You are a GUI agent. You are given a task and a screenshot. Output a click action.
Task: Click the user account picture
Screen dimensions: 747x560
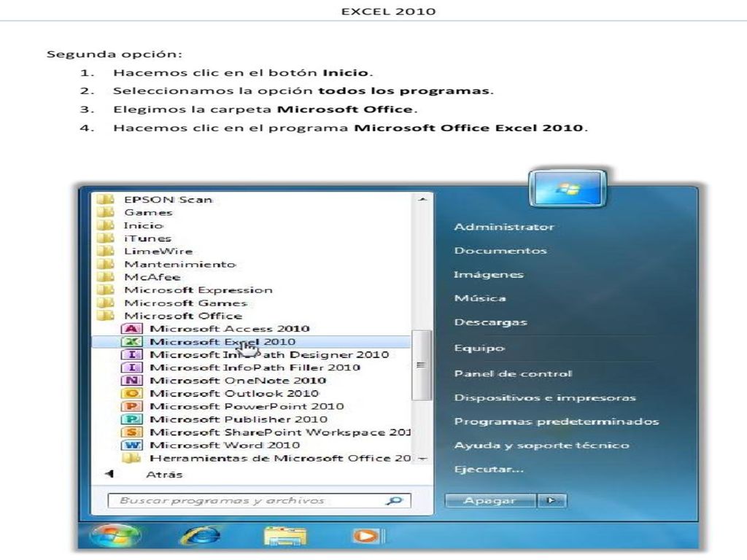click(568, 189)
